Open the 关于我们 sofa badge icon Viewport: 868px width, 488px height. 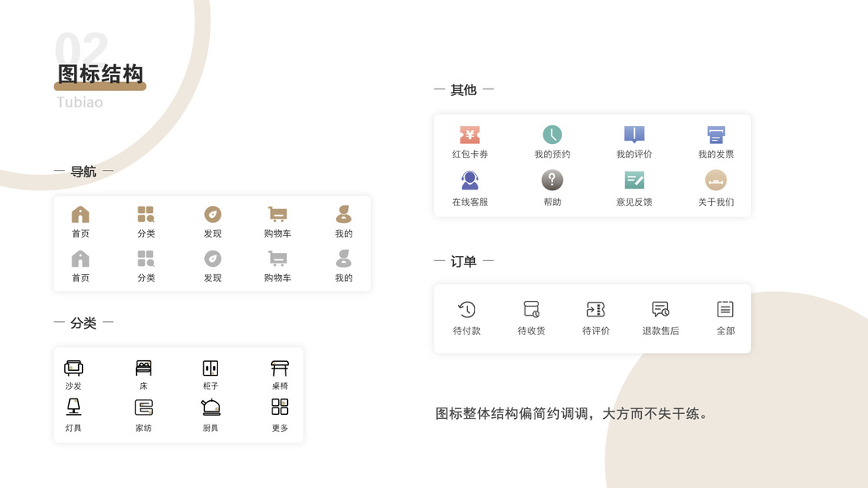coord(716,181)
